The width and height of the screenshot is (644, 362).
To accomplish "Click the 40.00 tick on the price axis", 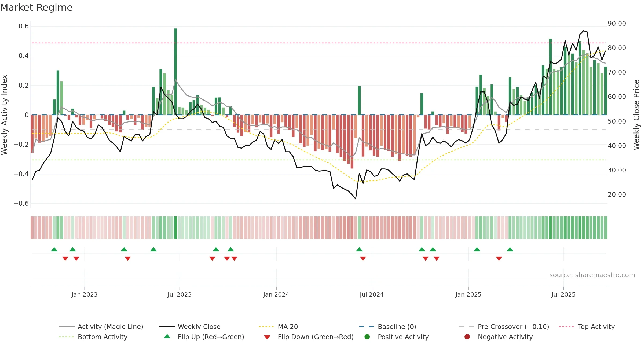I will [x=617, y=146].
